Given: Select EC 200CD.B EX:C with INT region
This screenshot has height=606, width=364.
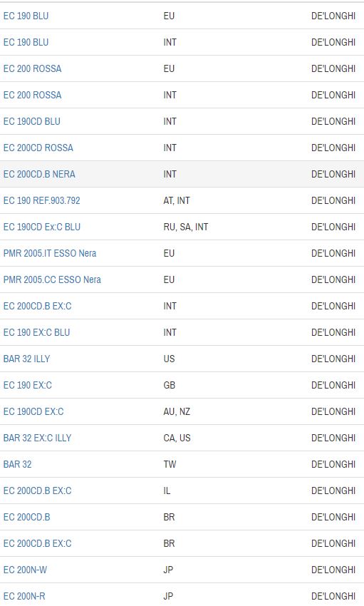Looking at the screenshot, I should [x=38, y=306].
